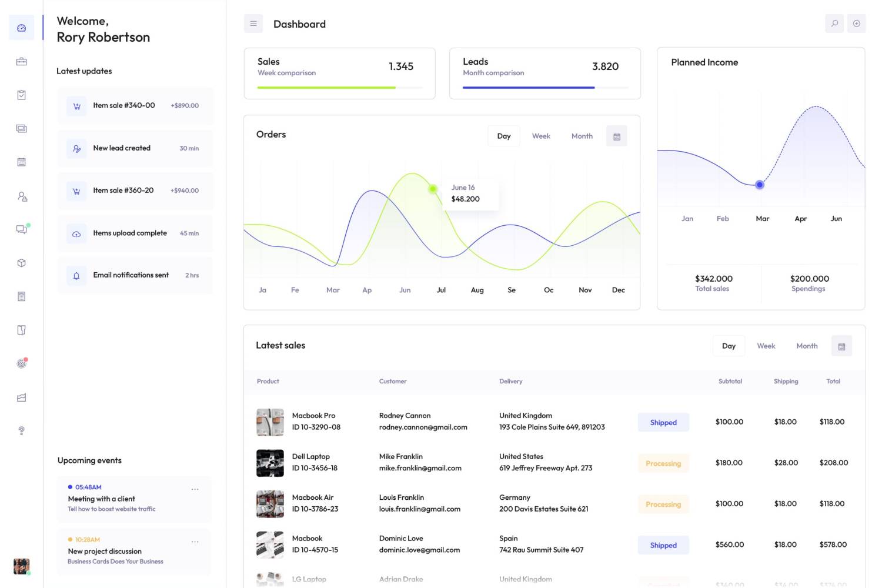Viewport: 882px width, 588px height.
Task: Select the Day tab in the Orders chart
Action: (x=504, y=136)
